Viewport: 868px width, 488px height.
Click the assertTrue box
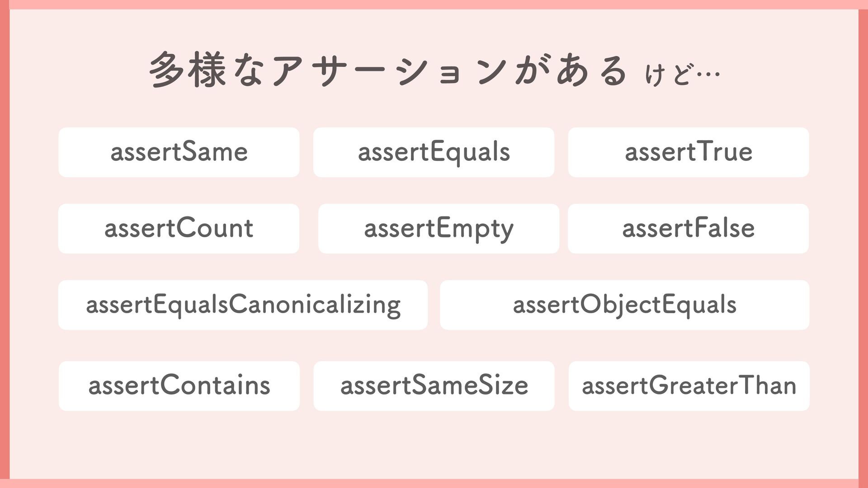point(689,152)
